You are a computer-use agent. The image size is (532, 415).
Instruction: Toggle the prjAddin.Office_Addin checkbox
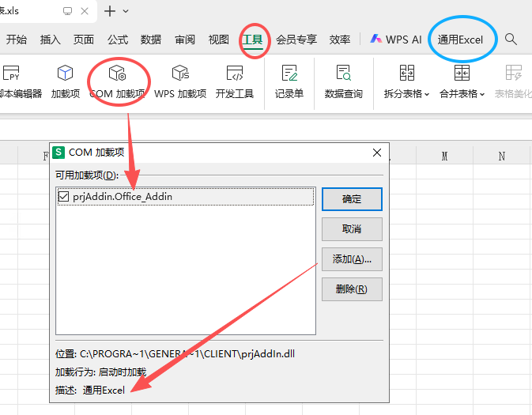pos(64,197)
